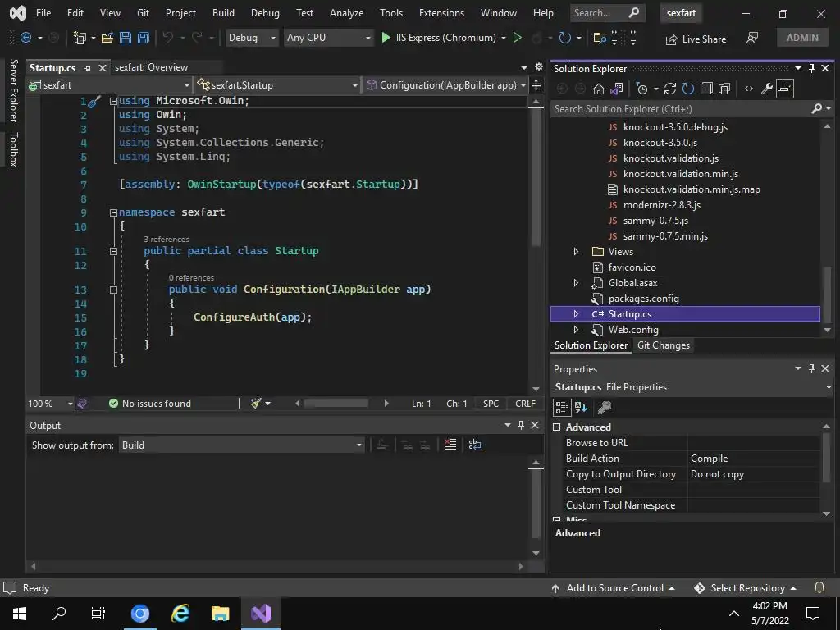The width and height of the screenshot is (840, 630).
Task: Toggle Categorized view in Properties panel
Action: 561,408
